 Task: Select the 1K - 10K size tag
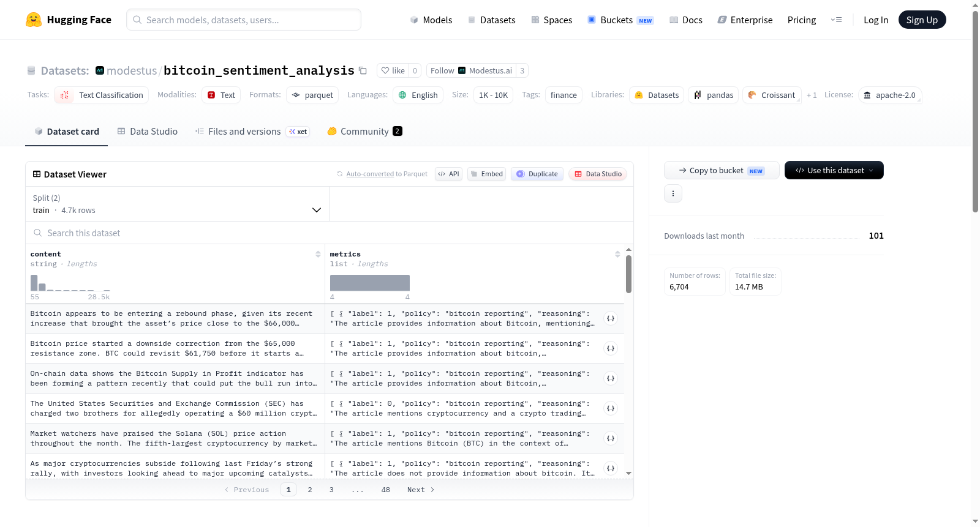[x=493, y=95]
